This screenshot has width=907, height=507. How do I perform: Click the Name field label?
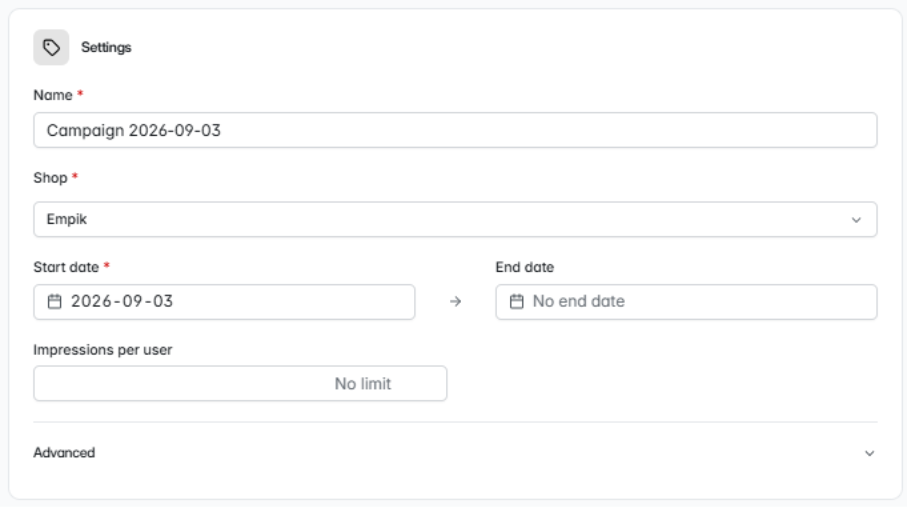point(53,95)
